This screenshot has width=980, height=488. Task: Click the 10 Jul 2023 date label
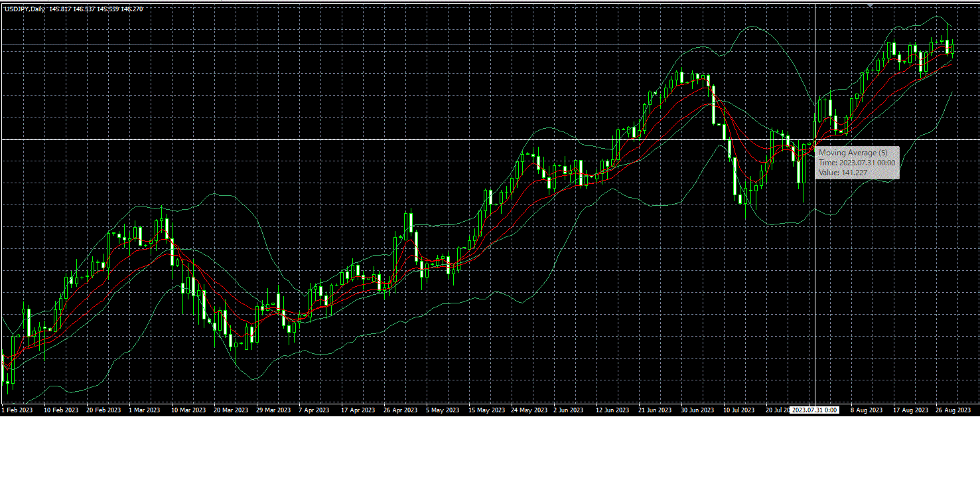click(x=738, y=410)
